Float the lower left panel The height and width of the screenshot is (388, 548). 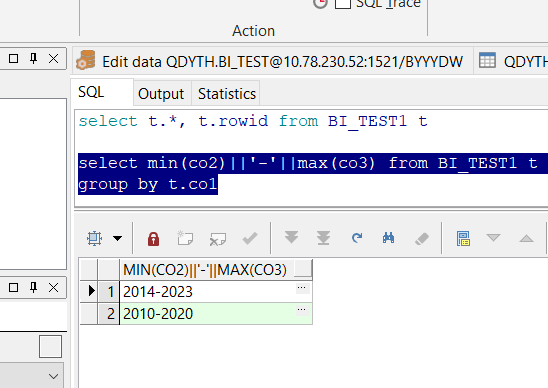click(14, 288)
